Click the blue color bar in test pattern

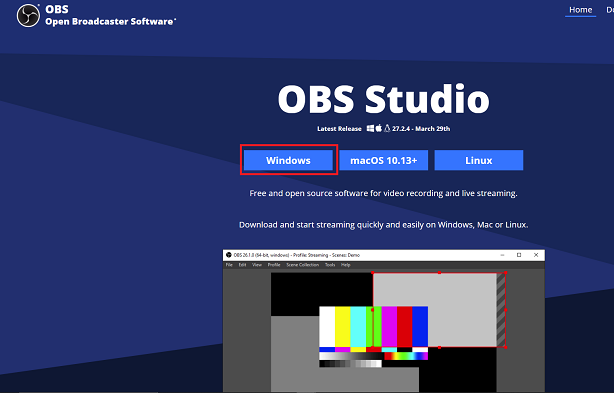click(x=420, y=327)
